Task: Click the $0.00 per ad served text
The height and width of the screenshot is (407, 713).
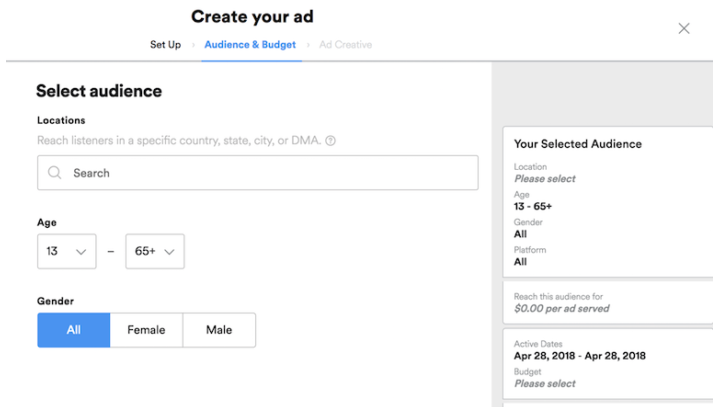Action: click(562, 309)
